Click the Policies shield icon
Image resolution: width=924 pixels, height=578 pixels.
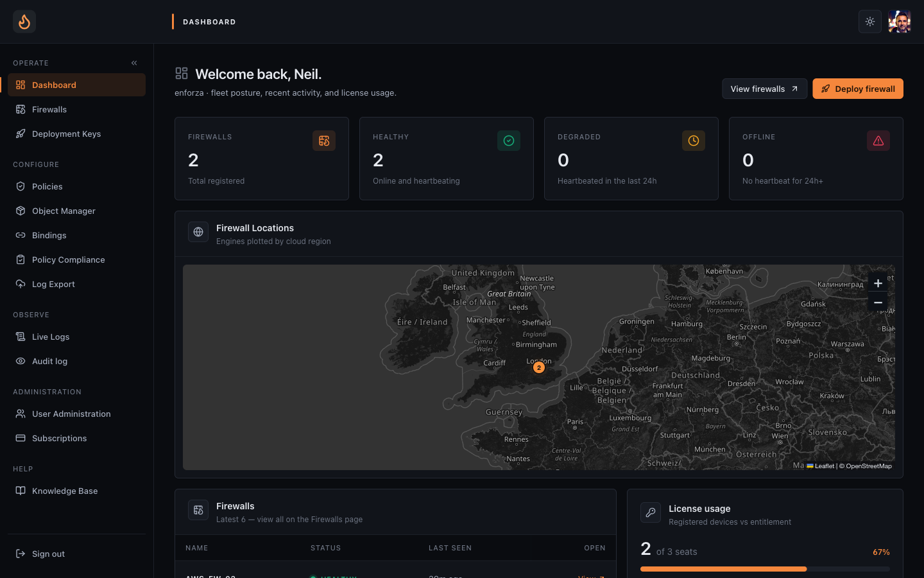tap(21, 186)
